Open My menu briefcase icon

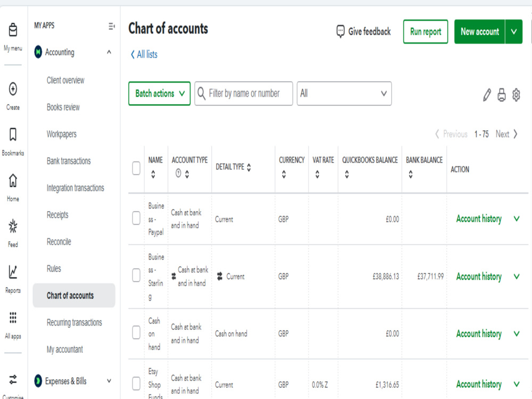point(13,30)
